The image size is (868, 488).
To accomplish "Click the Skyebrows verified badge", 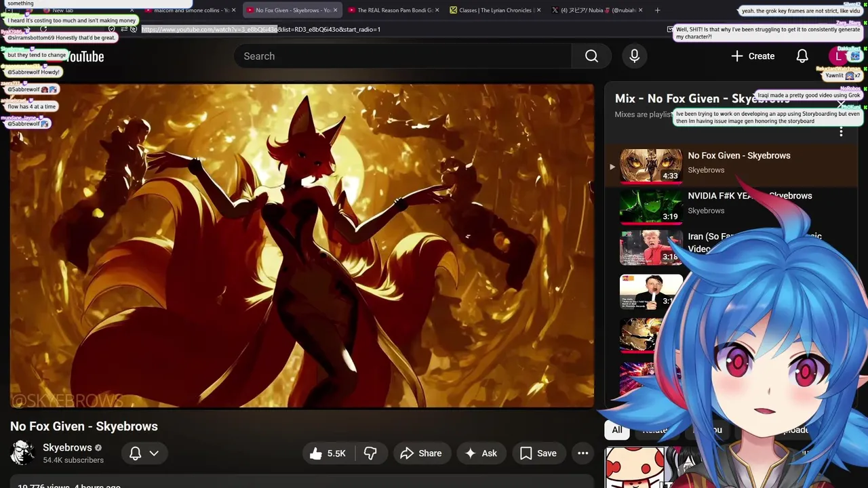I will (x=98, y=448).
